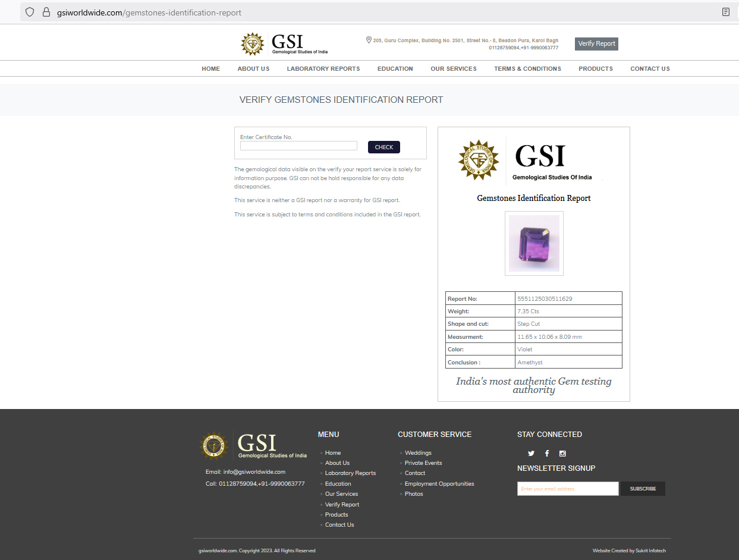The height and width of the screenshot is (560, 739).
Task: Click the CHECK button
Action: tap(384, 147)
